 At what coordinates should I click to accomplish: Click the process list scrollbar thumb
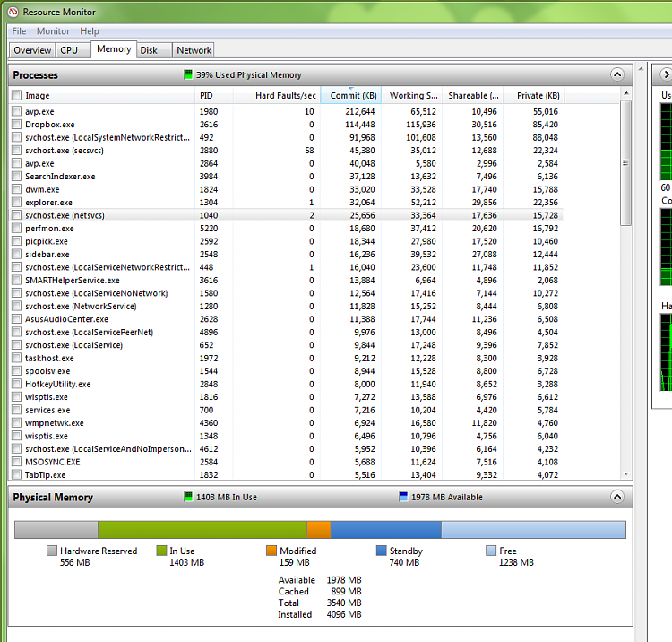coord(626,162)
